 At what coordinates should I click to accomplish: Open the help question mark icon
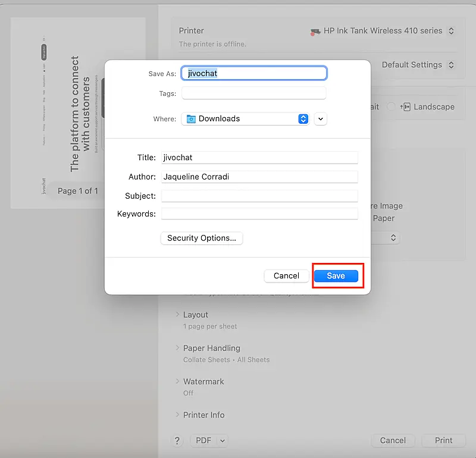pyautogui.click(x=177, y=440)
